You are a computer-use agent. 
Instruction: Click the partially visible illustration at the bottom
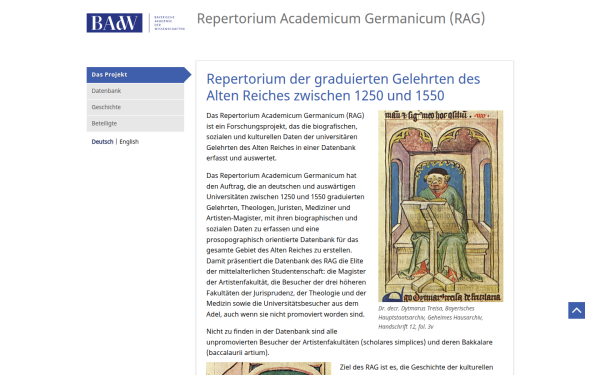269,368
